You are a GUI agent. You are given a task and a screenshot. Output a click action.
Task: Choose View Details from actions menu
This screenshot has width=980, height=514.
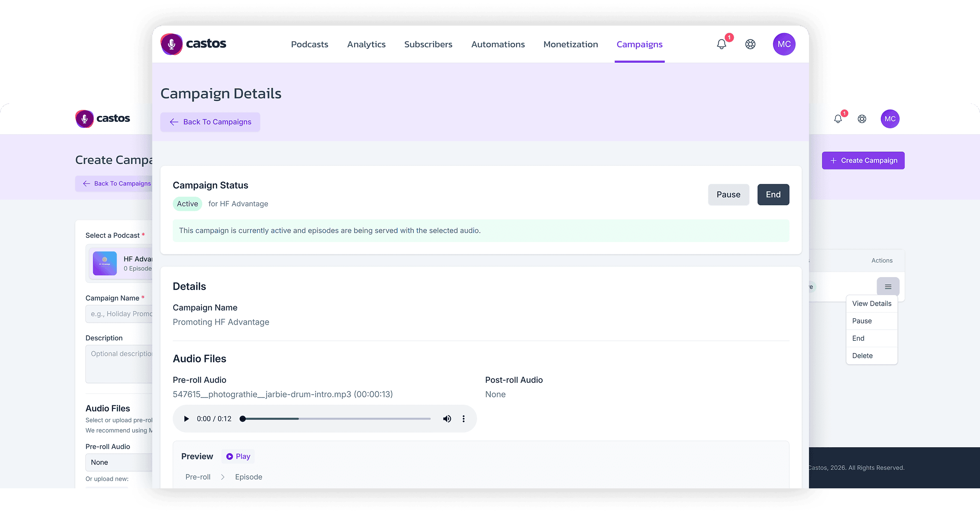tap(871, 304)
